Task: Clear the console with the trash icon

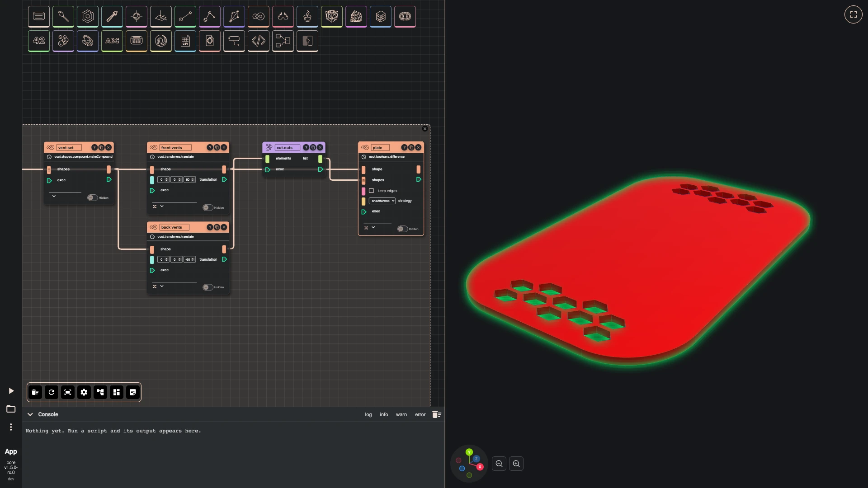Action: [436, 414]
